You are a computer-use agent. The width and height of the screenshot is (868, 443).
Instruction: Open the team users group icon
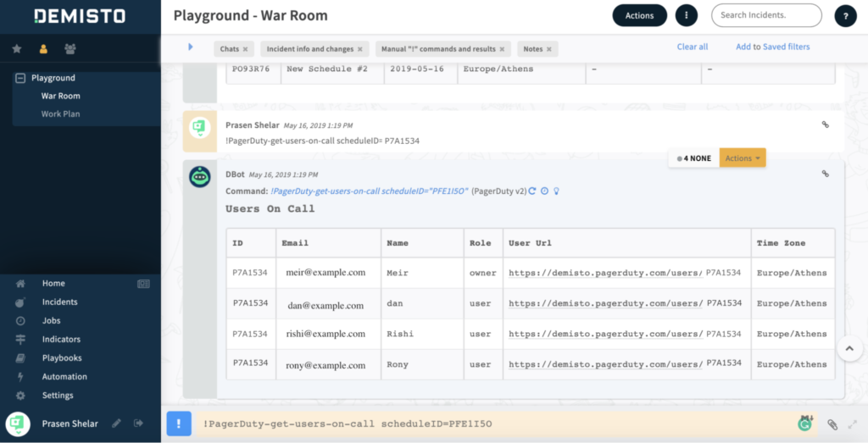tap(70, 49)
